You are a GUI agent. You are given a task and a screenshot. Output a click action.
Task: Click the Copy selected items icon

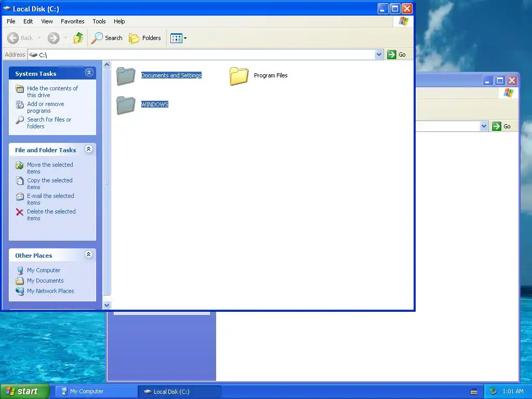tap(20, 181)
